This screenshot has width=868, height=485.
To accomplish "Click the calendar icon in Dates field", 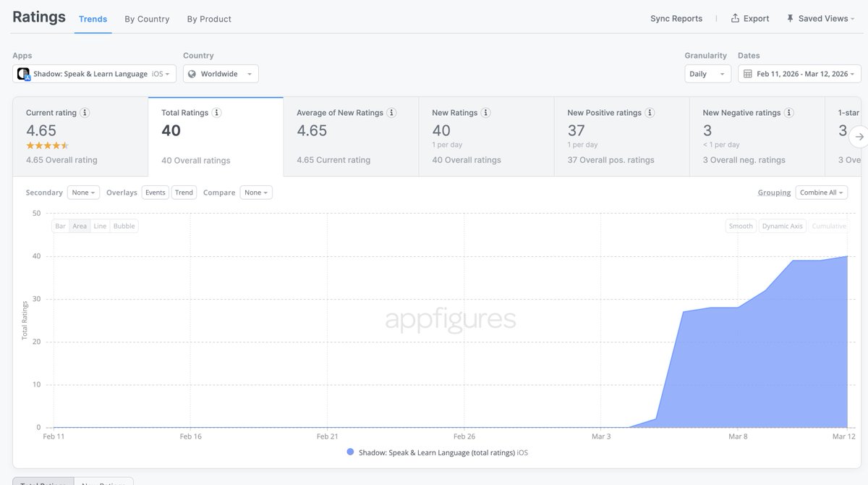I will click(x=748, y=74).
